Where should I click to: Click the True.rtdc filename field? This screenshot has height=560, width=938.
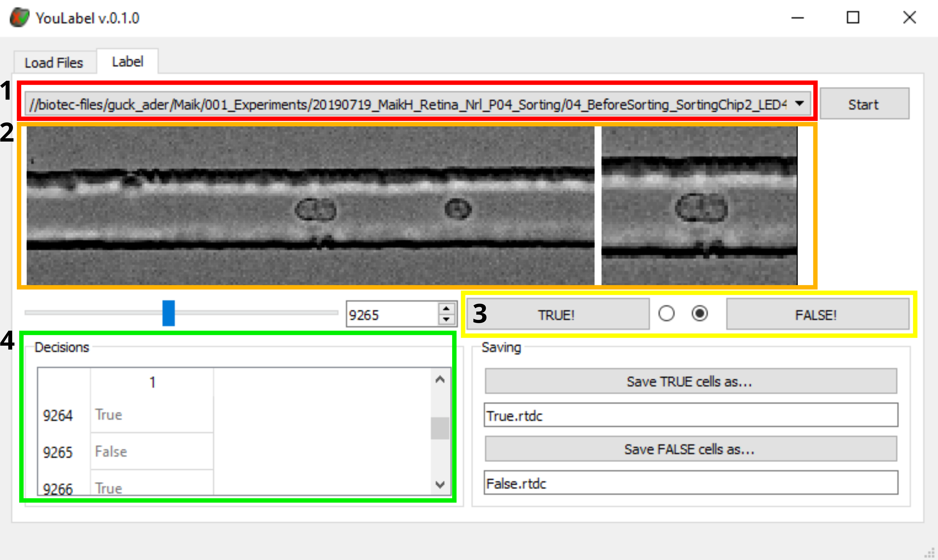tap(691, 416)
